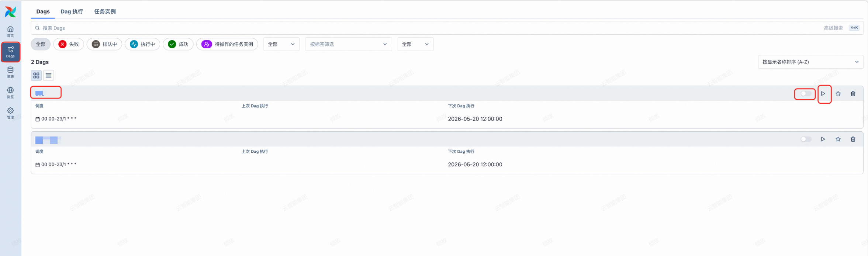The height and width of the screenshot is (256, 868).
Task: Open the 浏览 browse sidebar icon
Action: coord(10,93)
